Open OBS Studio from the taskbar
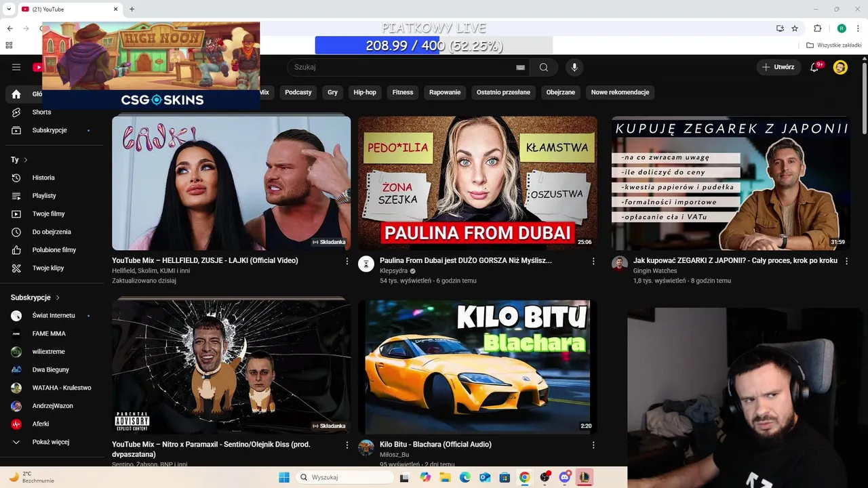The height and width of the screenshot is (488, 868). pyautogui.click(x=545, y=477)
